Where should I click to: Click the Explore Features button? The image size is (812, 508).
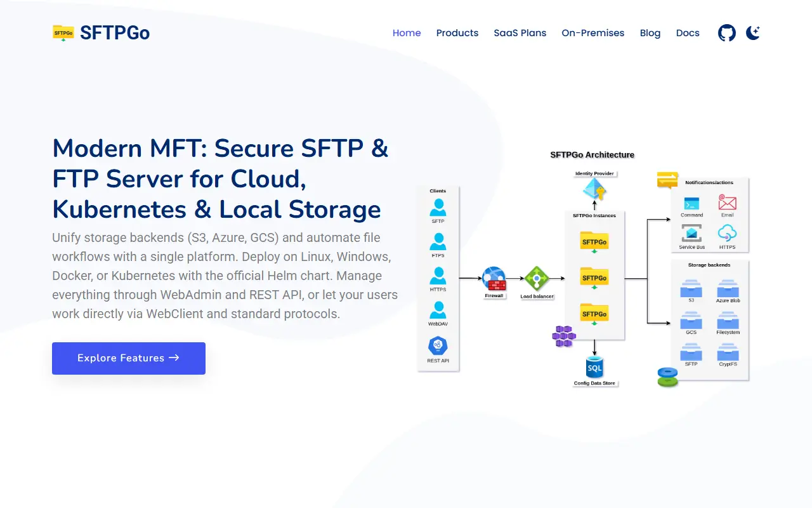(x=129, y=358)
